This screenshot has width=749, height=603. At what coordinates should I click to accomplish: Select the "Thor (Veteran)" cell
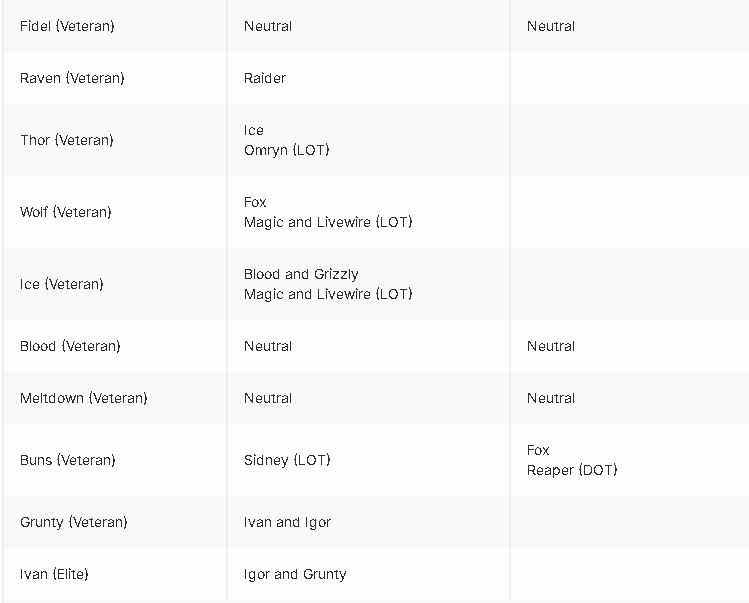tap(67, 140)
